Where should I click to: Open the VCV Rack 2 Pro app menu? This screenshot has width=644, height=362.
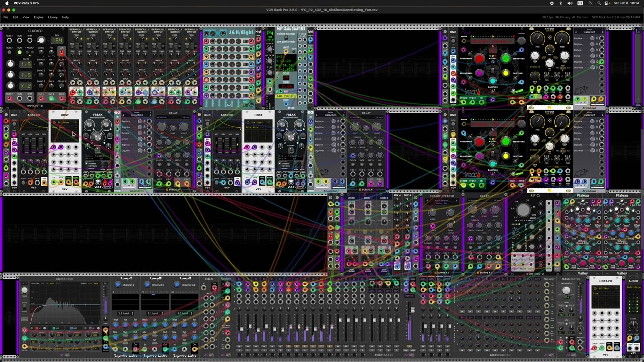point(26,3)
